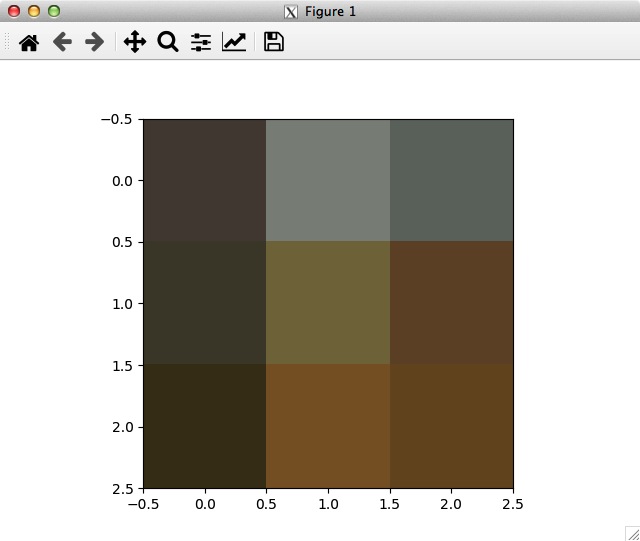
Task: Reset the plot to original home view
Action: (x=29, y=43)
